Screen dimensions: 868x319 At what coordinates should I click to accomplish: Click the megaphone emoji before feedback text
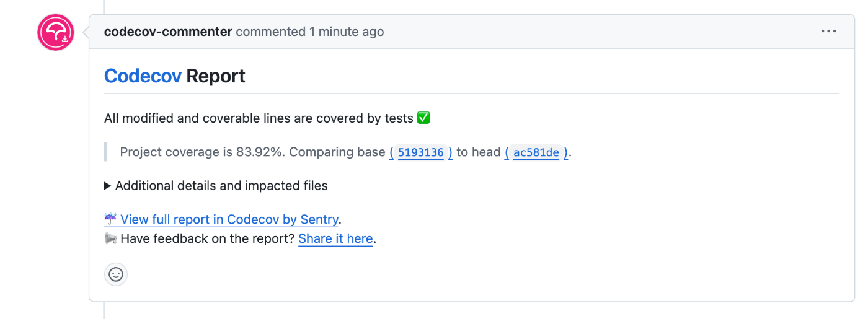(110, 238)
